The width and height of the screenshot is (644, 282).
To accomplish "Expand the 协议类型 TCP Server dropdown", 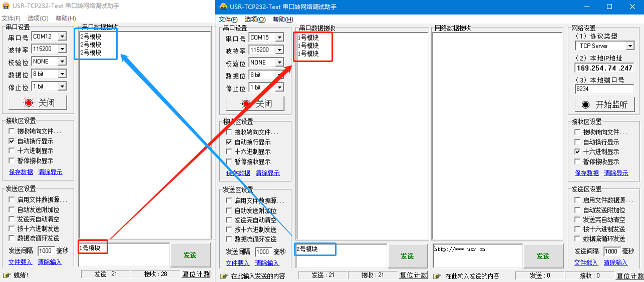I will click(630, 46).
